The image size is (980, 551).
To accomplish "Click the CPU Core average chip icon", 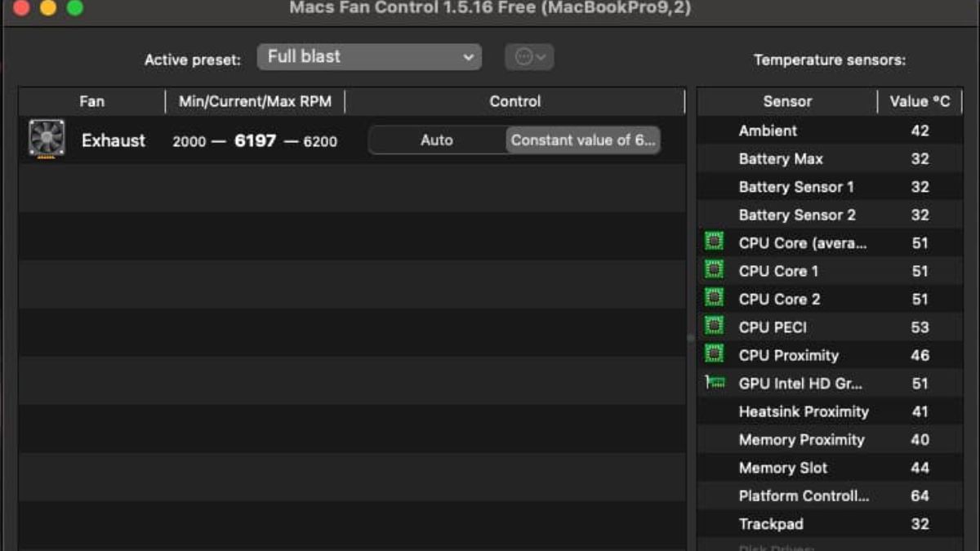I will click(x=715, y=242).
